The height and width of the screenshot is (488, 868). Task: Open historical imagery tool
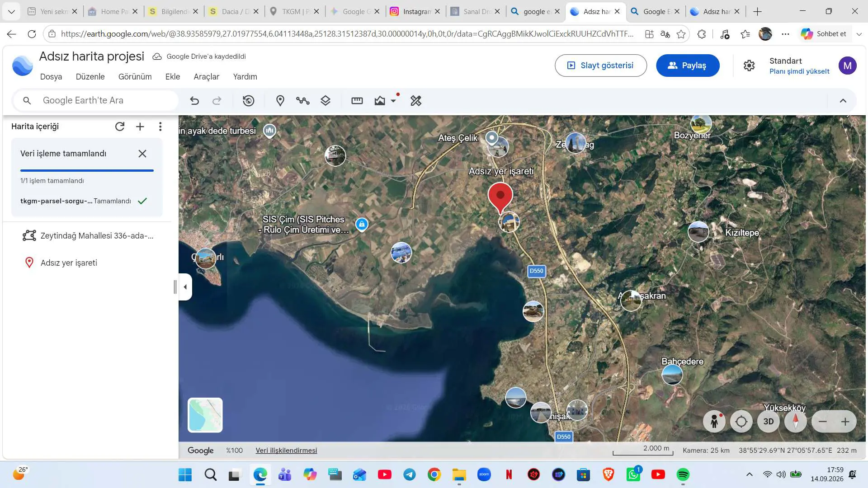pyautogui.click(x=249, y=101)
